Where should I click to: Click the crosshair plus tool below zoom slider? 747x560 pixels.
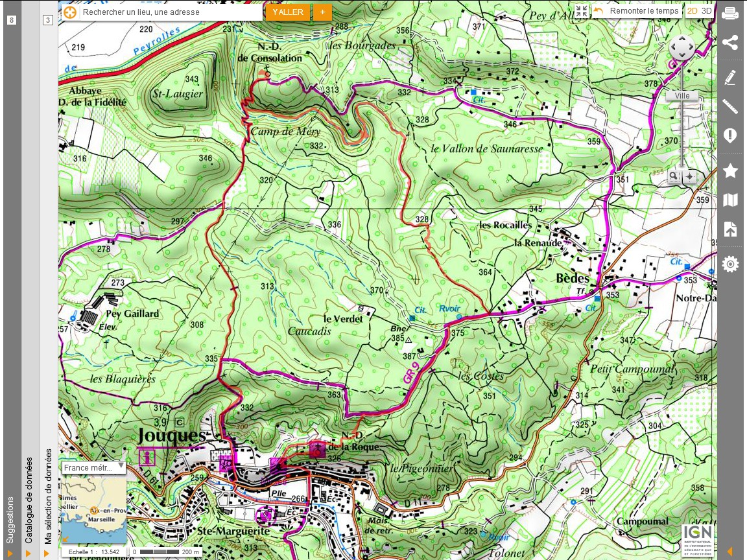point(690,177)
